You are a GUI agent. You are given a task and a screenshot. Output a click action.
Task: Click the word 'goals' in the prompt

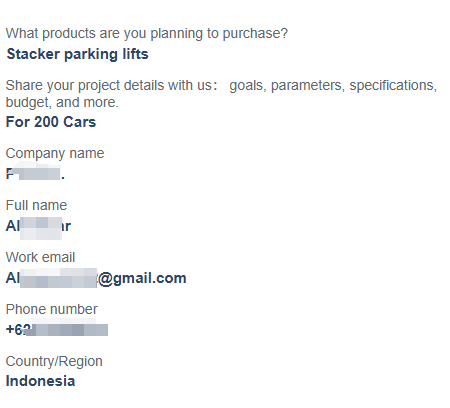[248, 86]
